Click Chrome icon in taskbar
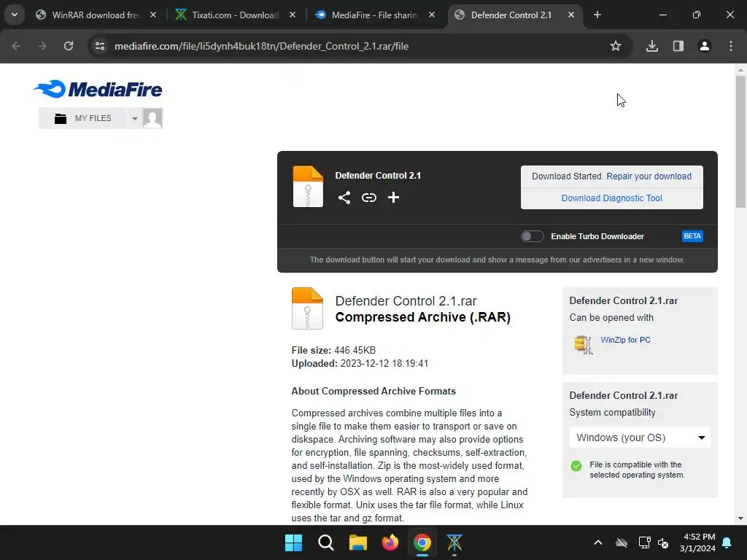This screenshot has height=560, width=747. click(x=422, y=542)
